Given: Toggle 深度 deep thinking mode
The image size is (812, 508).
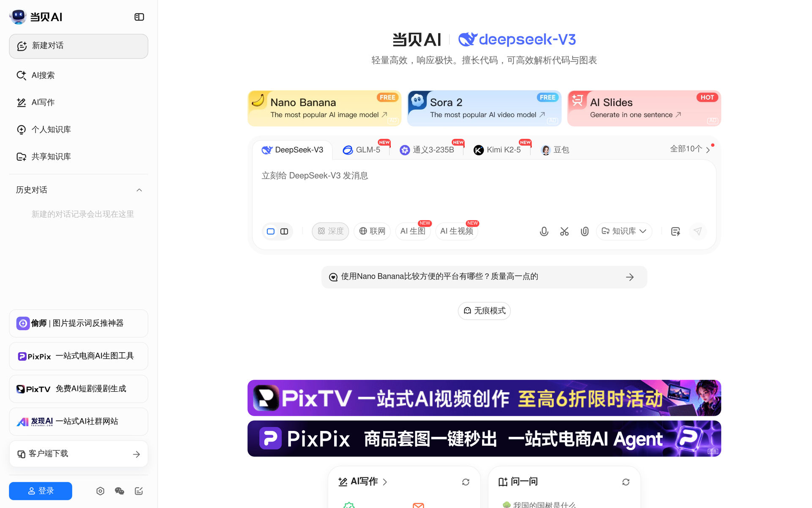Looking at the screenshot, I should [330, 231].
